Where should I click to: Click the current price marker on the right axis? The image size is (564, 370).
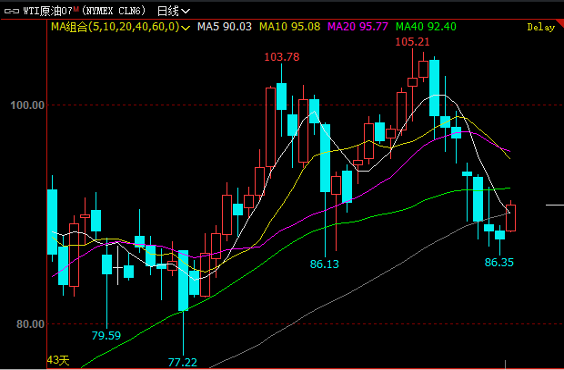click(x=555, y=205)
